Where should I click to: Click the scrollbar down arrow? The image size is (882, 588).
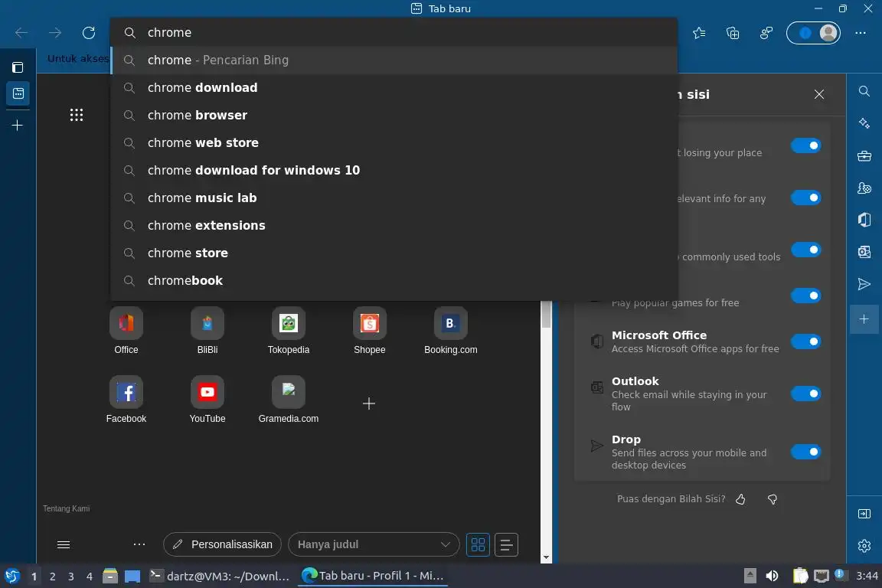(546, 557)
